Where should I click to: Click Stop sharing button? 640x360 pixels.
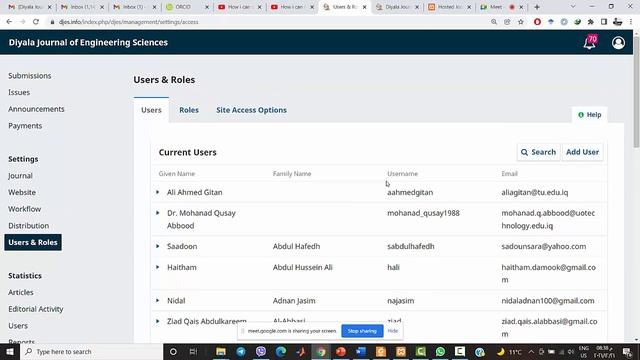pos(362,331)
